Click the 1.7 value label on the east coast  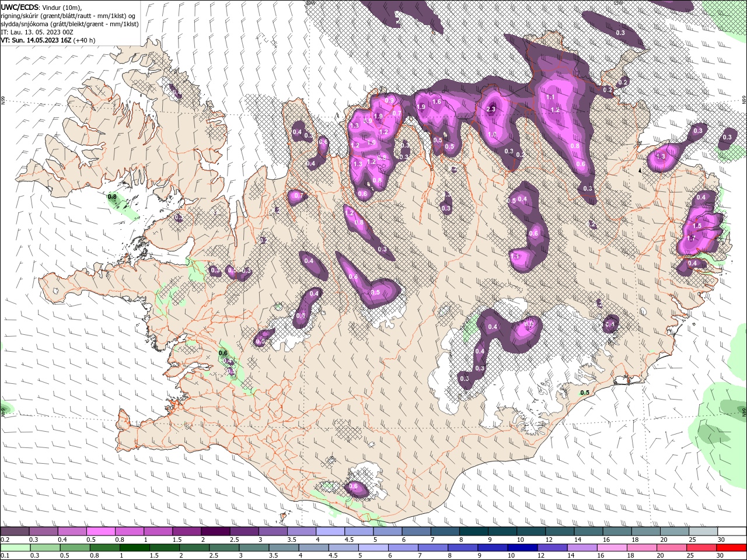click(692, 238)
